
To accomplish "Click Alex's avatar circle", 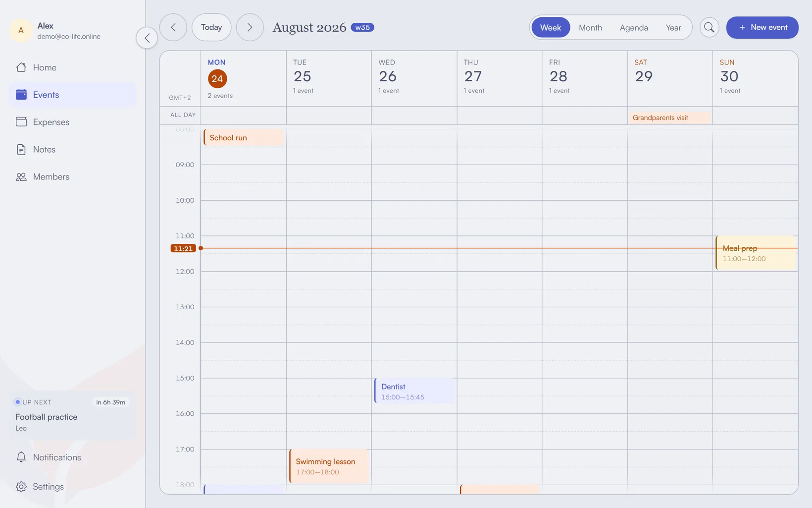I will point(21,30).
